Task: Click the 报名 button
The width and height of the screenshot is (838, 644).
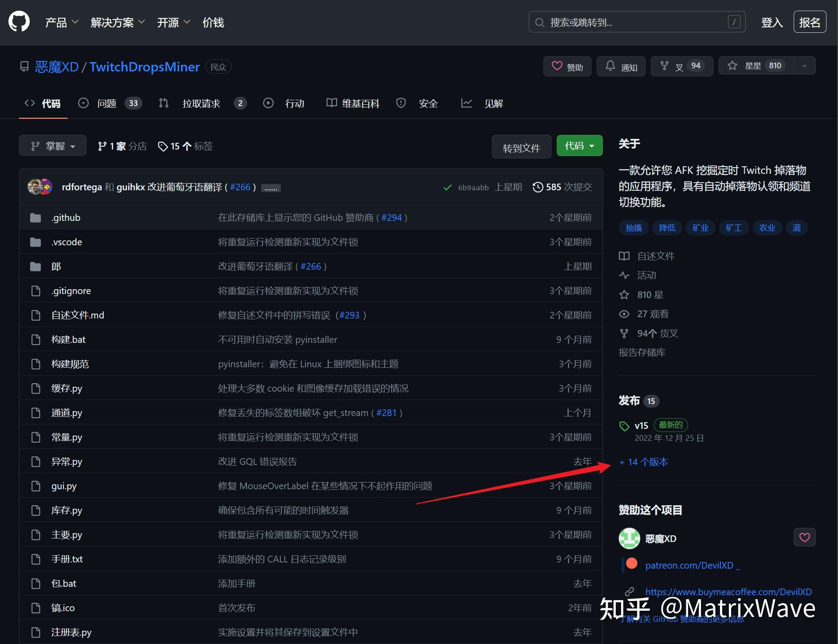Action: coord(810,22)
